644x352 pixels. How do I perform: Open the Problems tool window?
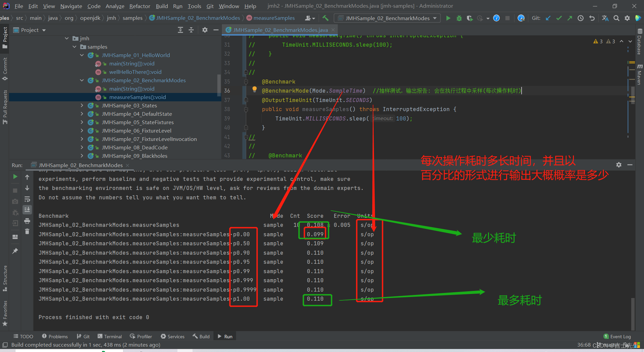55,337
